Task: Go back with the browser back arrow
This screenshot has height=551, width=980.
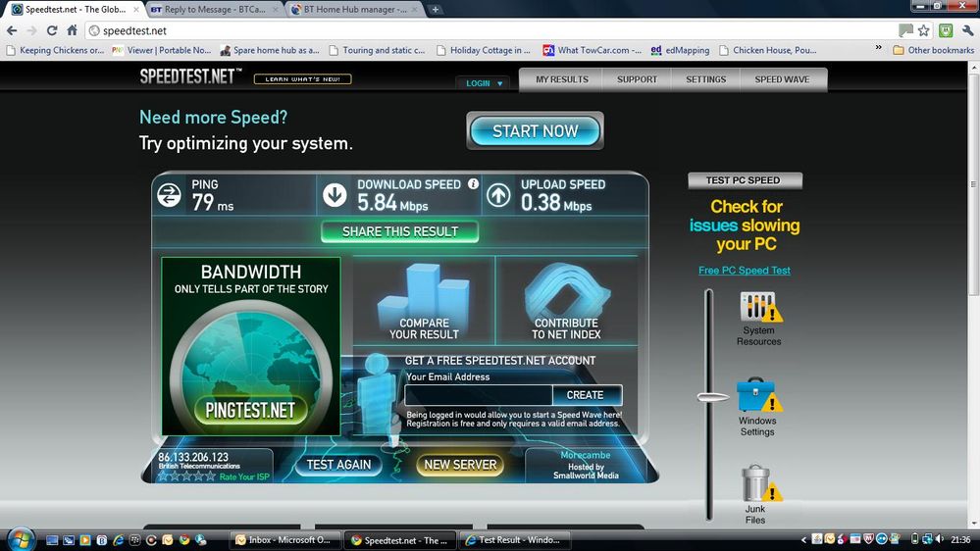Action: [12, 30]
